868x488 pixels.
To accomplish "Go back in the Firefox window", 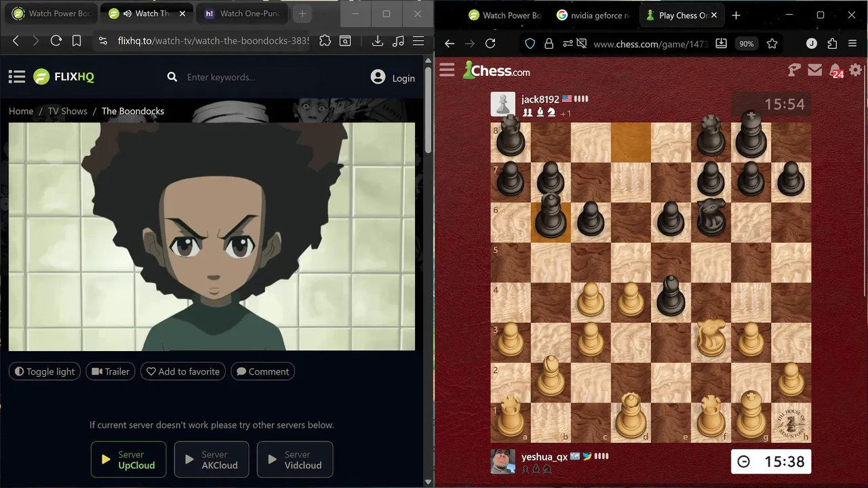I will pyautogui.click(x=450, y=43).
